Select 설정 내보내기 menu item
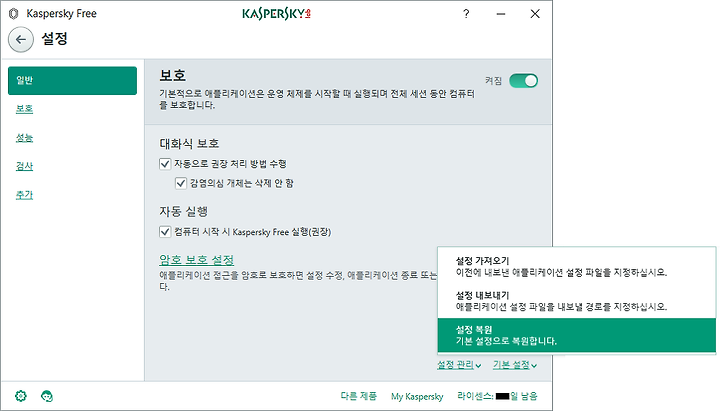Screen dimensions: 720x411 [577, 301]
